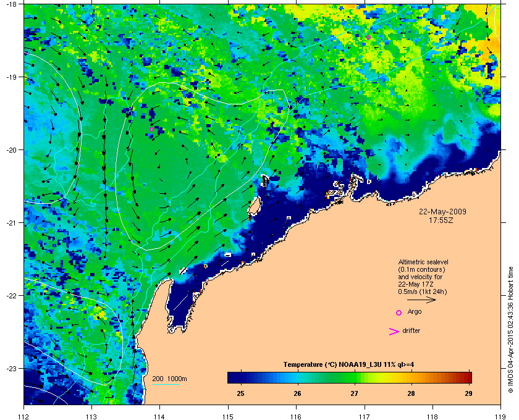Click the latitude axis label -20

tap(11, 150)
